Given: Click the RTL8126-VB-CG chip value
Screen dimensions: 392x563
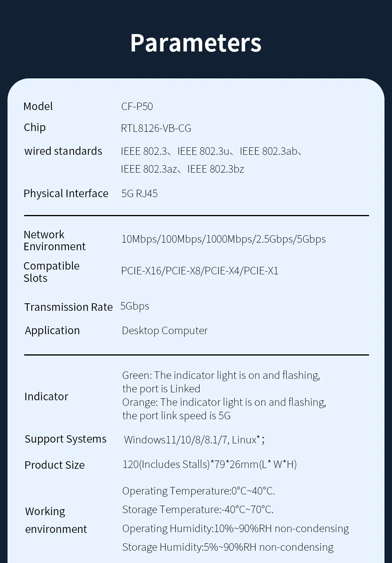Looking at the screenshot, I should [156, 128].
